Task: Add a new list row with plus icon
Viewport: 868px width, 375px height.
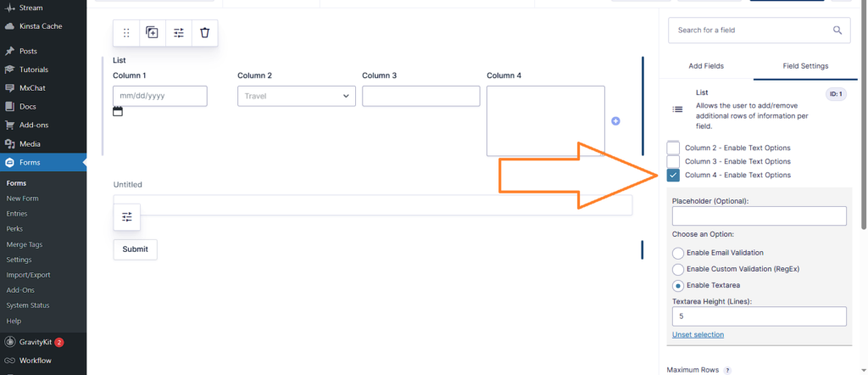Action: coord(615,120)
